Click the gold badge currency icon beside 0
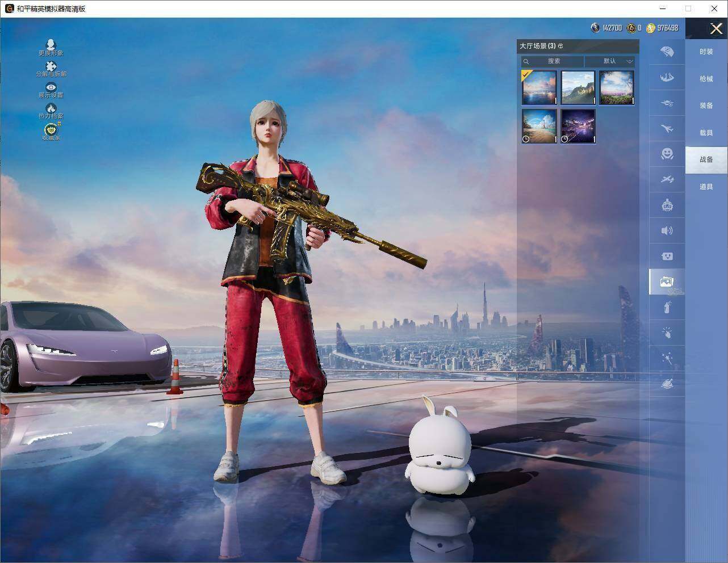This screenshot has width=728, height=563. (631, 28)
